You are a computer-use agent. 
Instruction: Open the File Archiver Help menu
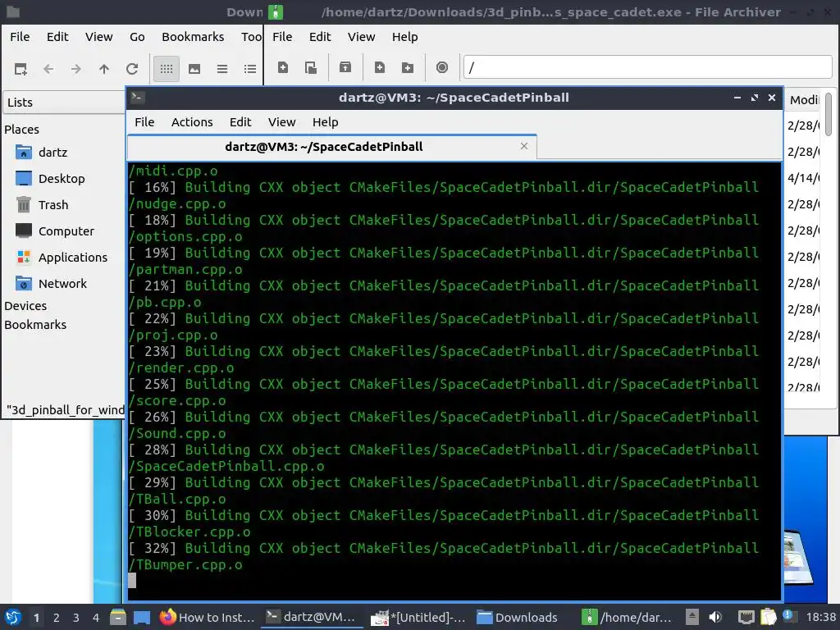coord(404,37)
